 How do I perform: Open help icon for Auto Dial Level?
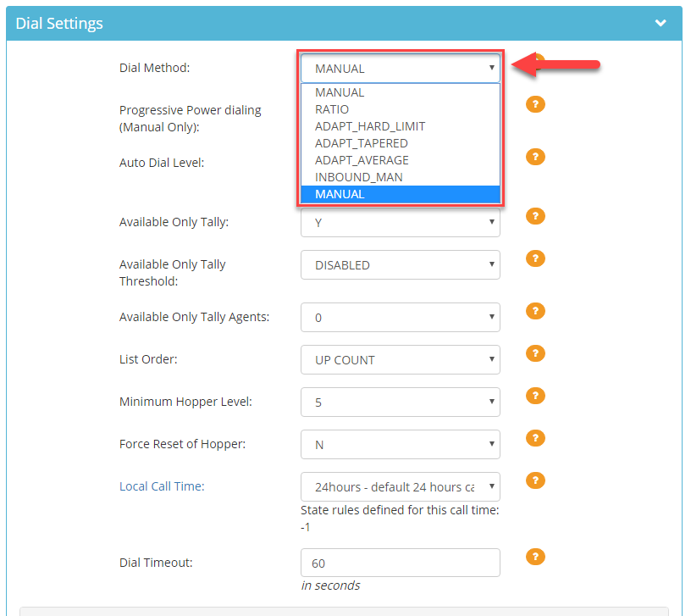tap(535, 157)
